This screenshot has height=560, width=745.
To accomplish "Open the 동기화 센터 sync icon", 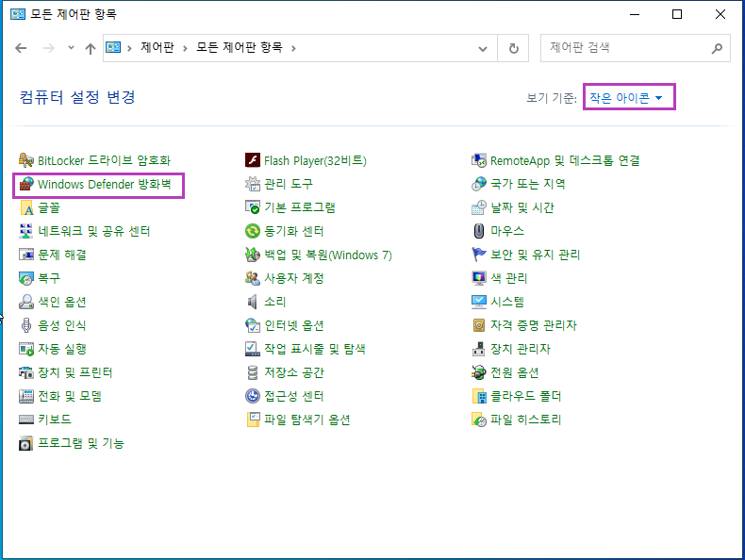I will [253, 231].
